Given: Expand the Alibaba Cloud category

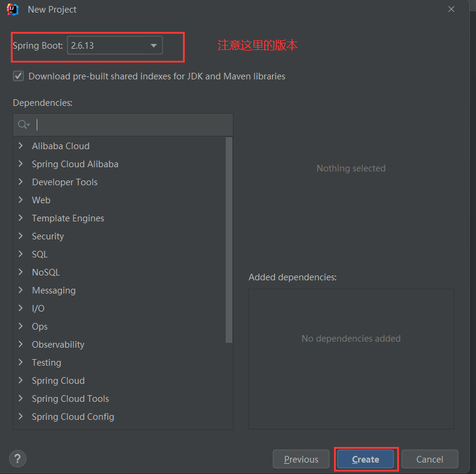Looking at the screenshot, I should 20,146.
